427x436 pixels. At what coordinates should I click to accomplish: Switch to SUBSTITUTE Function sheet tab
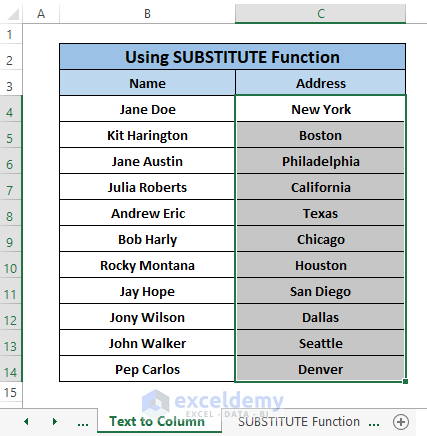299,422
